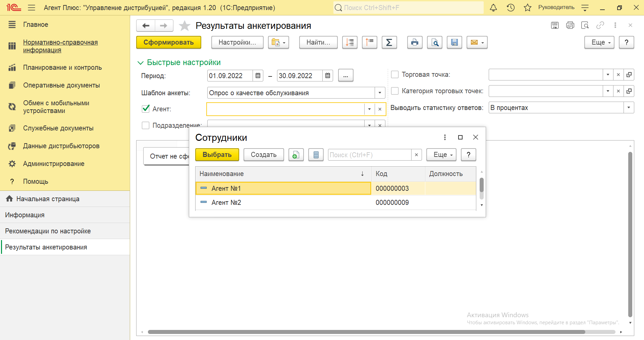
Task: Click the horizontal scrollbar of report area
Action: point(366,332)
